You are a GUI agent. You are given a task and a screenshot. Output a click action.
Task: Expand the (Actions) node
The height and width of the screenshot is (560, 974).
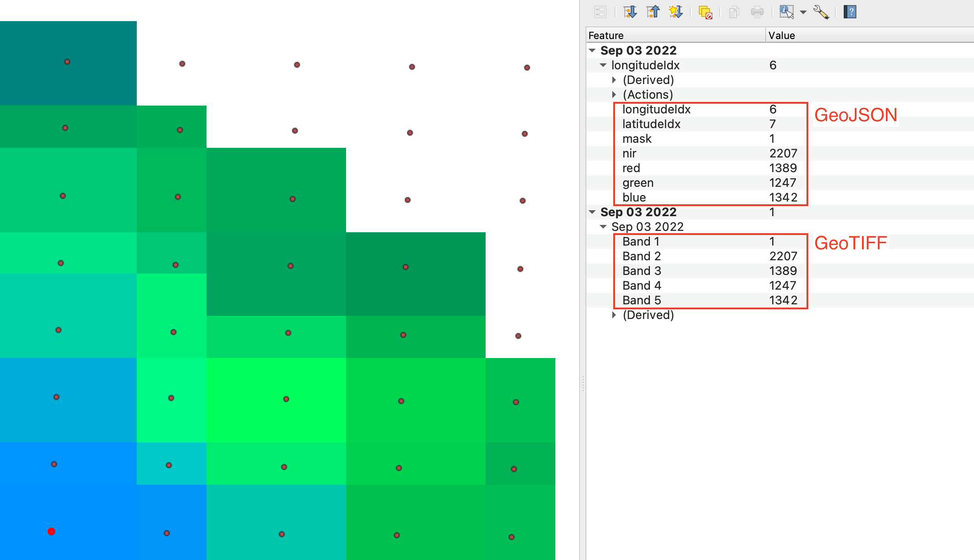(614, 95)
